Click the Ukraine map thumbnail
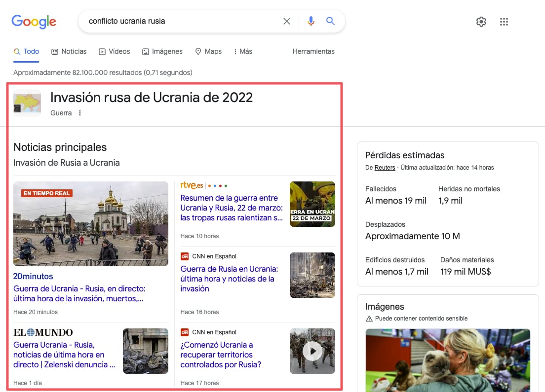The width and height of the screenshot is (545, 392). [x=27, y=103]
